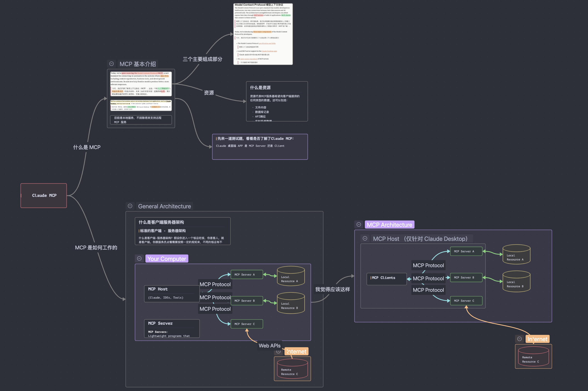Click Remote Resource C cylinder at far right
Viewport: 588px width, 391px height.
pyautogui.click(x=533, y=357)
